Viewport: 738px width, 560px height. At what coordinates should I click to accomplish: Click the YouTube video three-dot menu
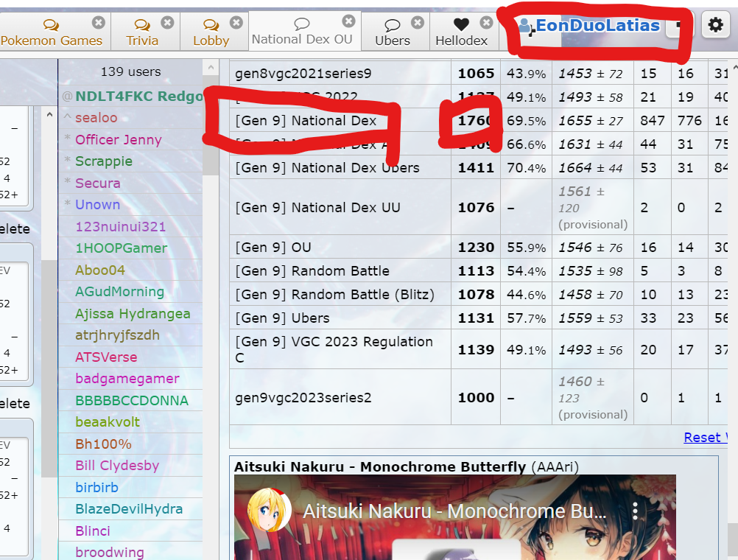636,511
